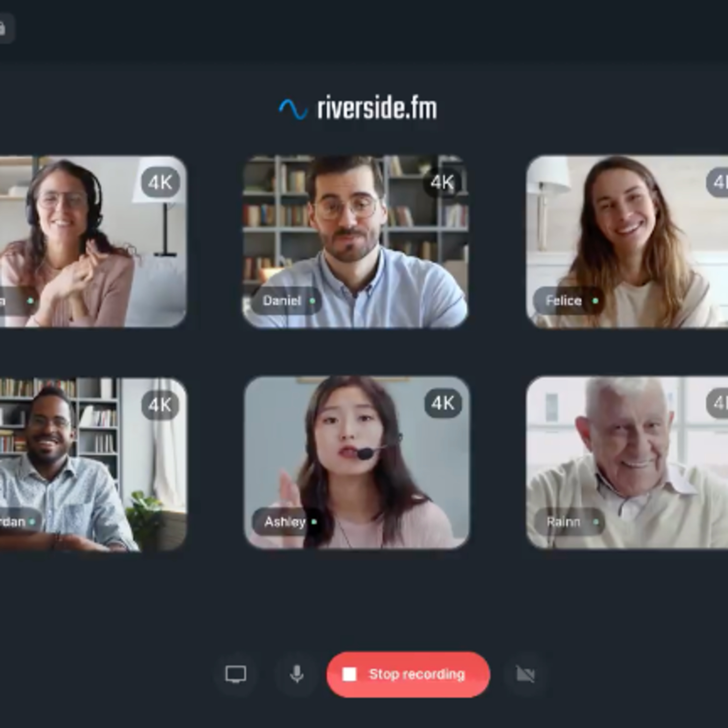Toggle the camera off icon
728x728 pixels.
[525, 674]
